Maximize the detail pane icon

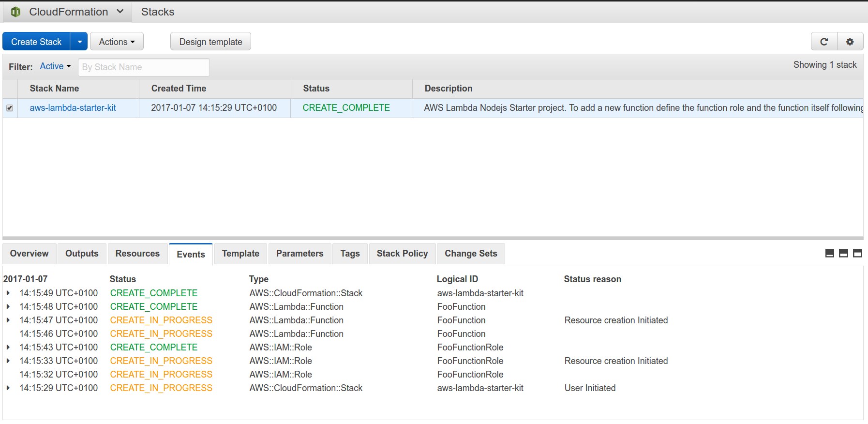click(857, 253)
